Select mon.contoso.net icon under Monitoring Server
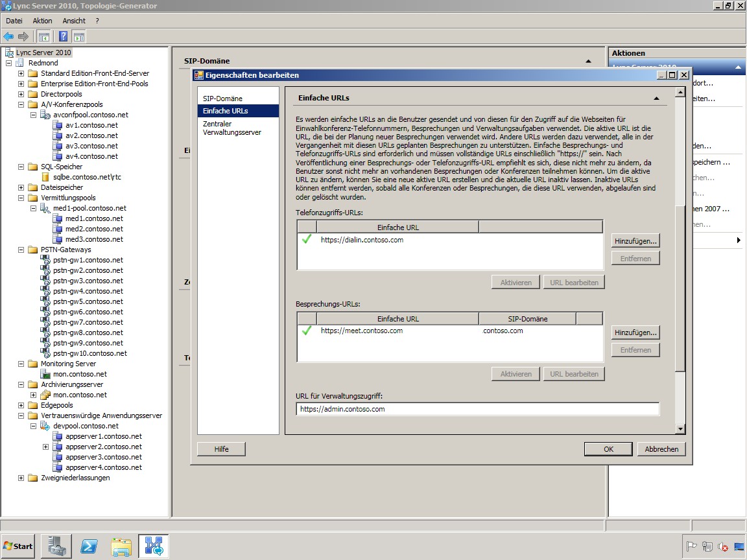The image size is (747, 560). [45, 374]
